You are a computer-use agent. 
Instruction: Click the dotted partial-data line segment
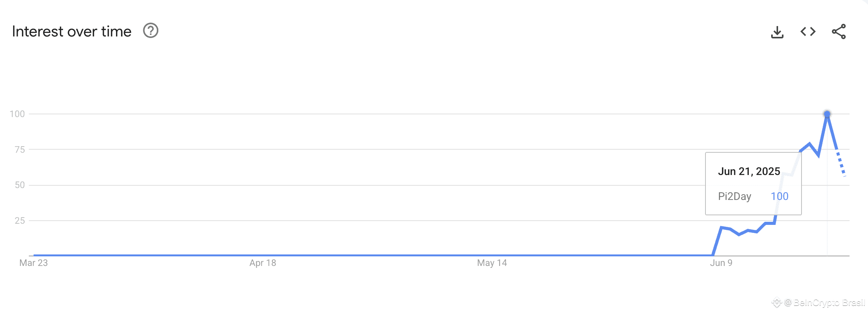[841, 163]
